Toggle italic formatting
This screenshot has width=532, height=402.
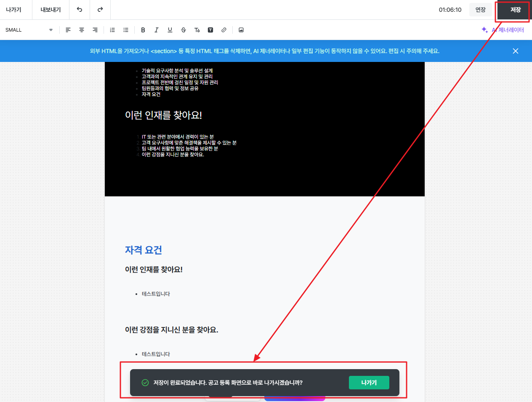click(157, 30)
